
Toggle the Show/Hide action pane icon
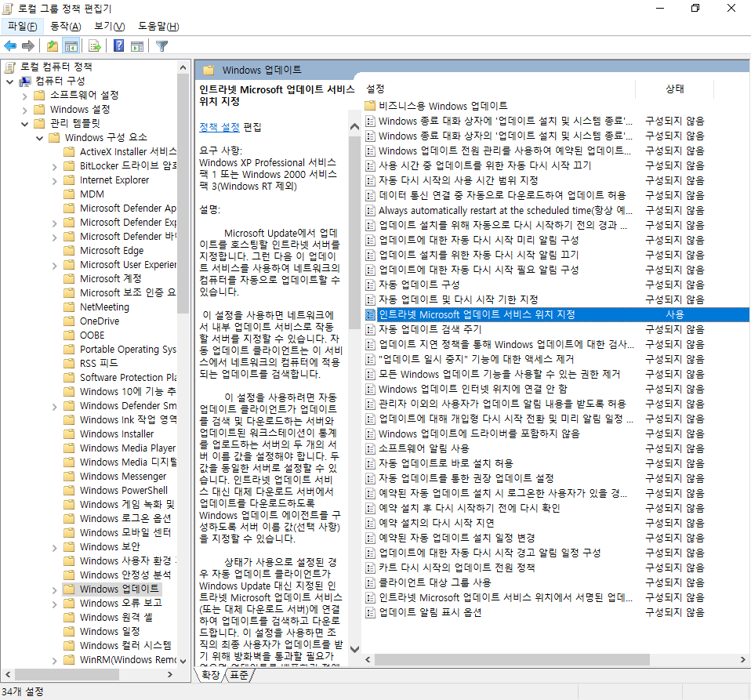(137, 46)
